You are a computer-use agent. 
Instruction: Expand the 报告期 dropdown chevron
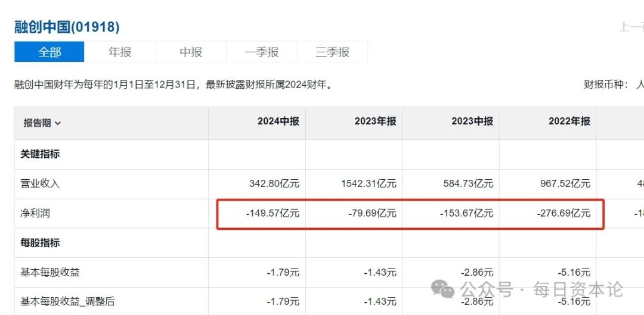pyautogui.click(x=58, y=124)
